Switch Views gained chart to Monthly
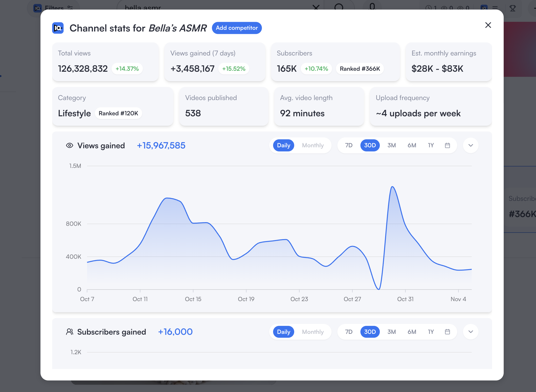Screen dimensions: 536x392 pos(313,145)
